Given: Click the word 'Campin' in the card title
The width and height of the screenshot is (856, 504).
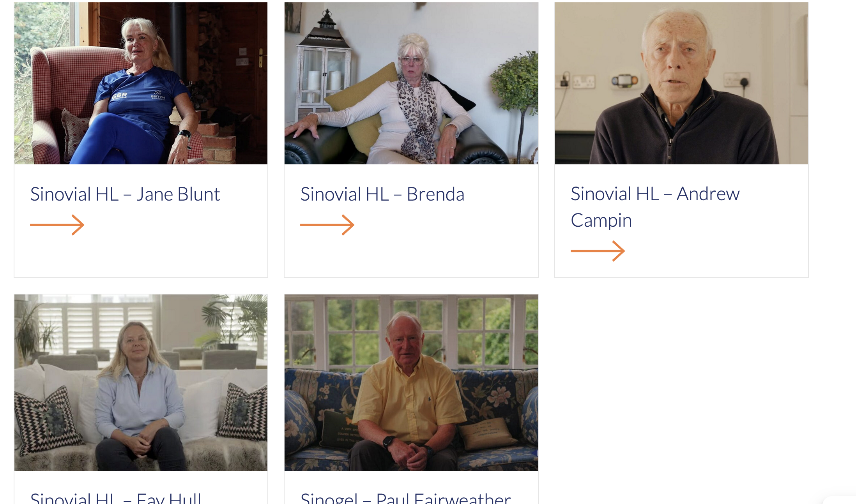Looking at the screenshot, I should coord(601,220).
